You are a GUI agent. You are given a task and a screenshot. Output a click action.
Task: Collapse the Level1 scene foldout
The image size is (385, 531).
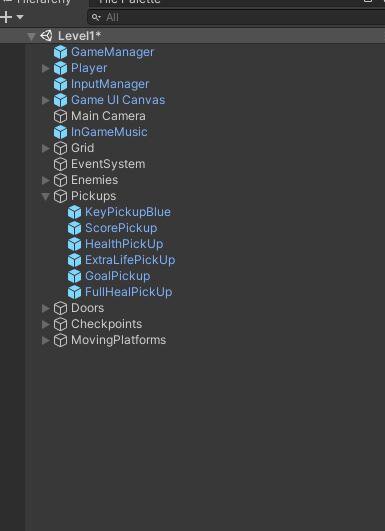[x=31, y=36]
